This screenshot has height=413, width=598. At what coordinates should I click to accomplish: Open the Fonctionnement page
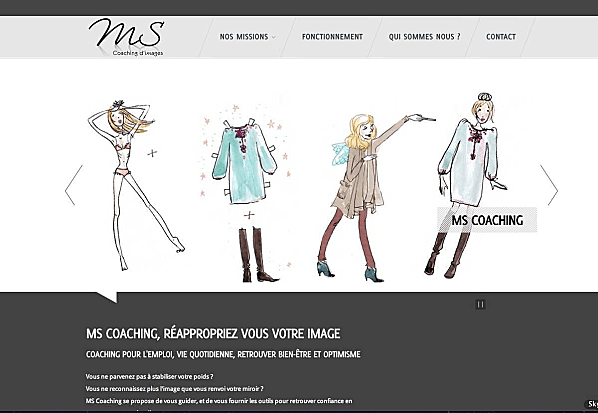pyautogui.click(x=332, y=37)
